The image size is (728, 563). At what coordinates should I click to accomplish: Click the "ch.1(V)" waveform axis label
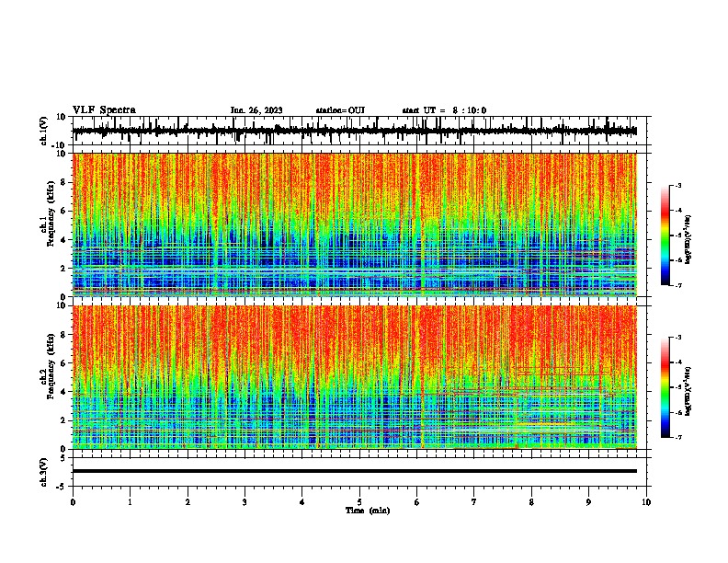(x=43, y=131)
